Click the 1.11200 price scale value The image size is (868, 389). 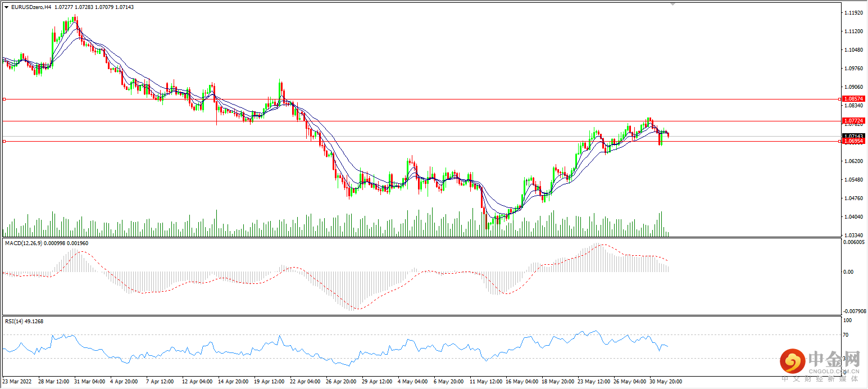[x=854, y=31]
